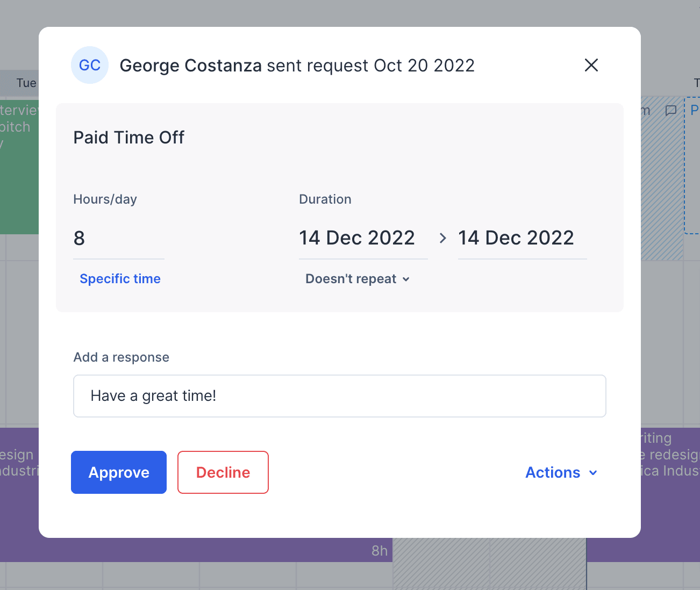The image size is (700, 590).
Task: Select the start date 14 Dec 2022
Action: (357, 238)
